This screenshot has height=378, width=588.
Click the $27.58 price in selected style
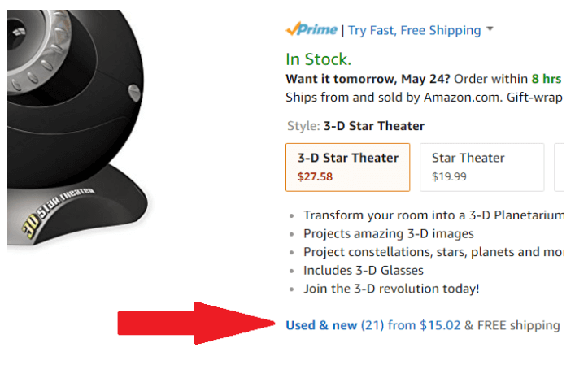[315, 176]
